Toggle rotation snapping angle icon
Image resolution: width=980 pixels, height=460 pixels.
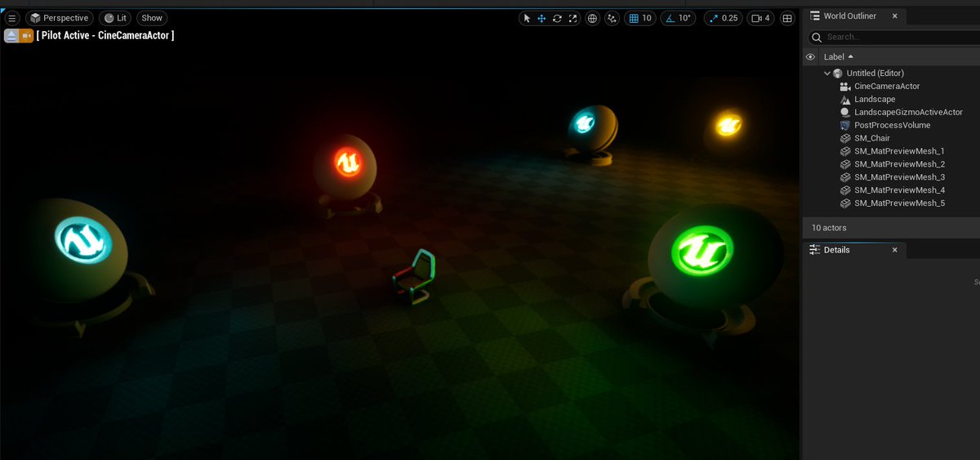pyautogui.click(x=669, y=18)
